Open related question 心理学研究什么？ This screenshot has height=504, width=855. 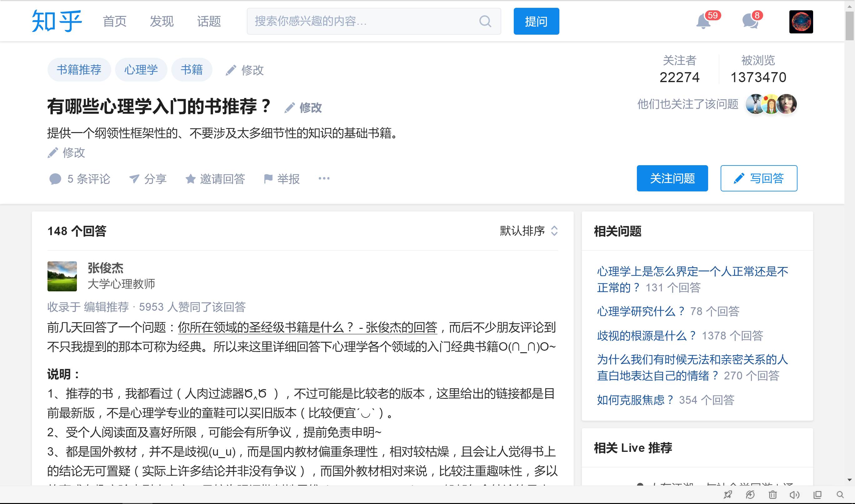point(641,311)
